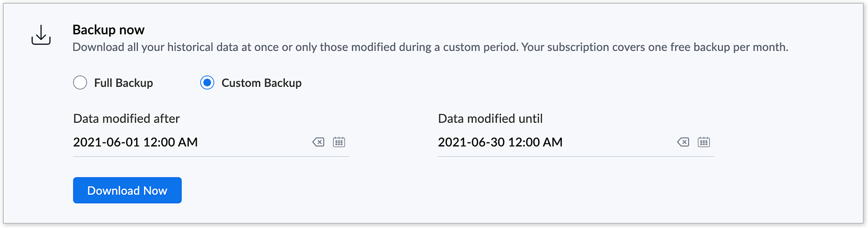Clear the Data modified until date
Screen dimensions: 868x228
(683, 142)
